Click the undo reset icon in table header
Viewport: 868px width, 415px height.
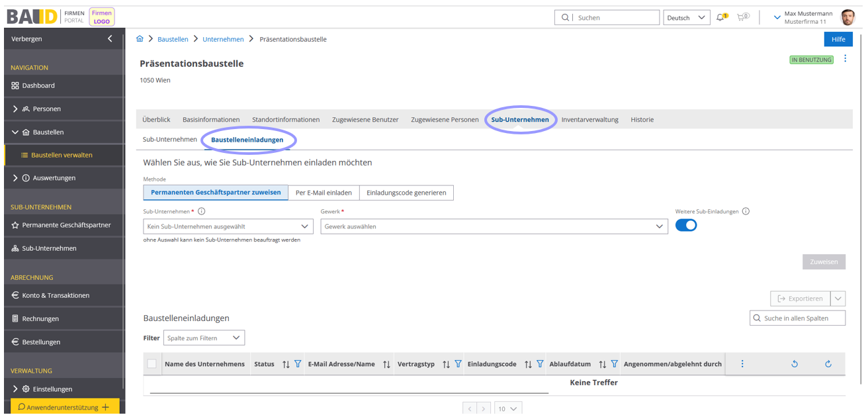pos(795,364)
